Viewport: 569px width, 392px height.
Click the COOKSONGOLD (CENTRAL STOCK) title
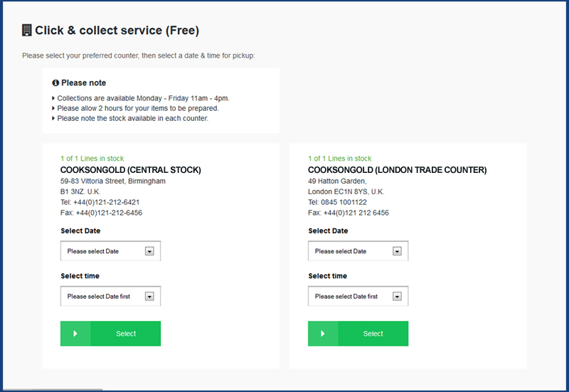131,170
